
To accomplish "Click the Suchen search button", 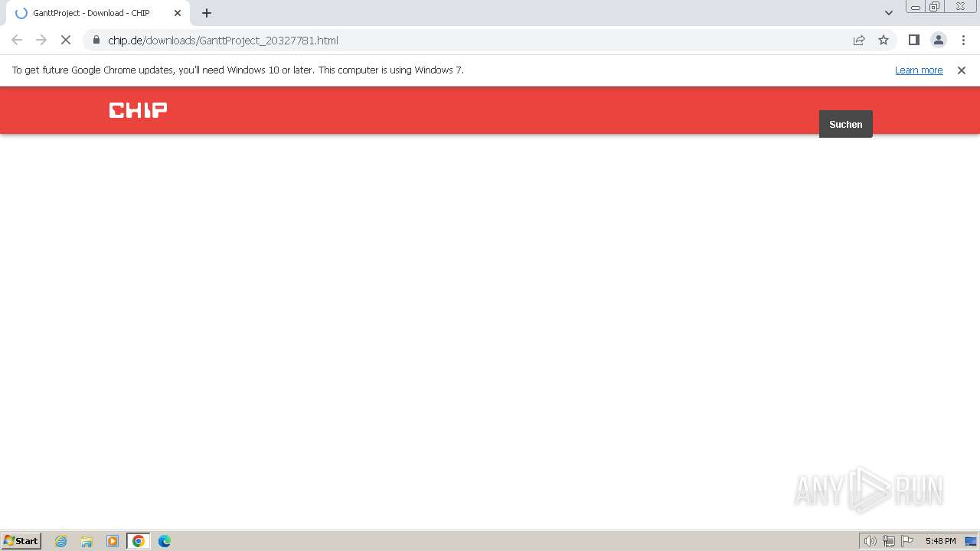I will 845,124.
